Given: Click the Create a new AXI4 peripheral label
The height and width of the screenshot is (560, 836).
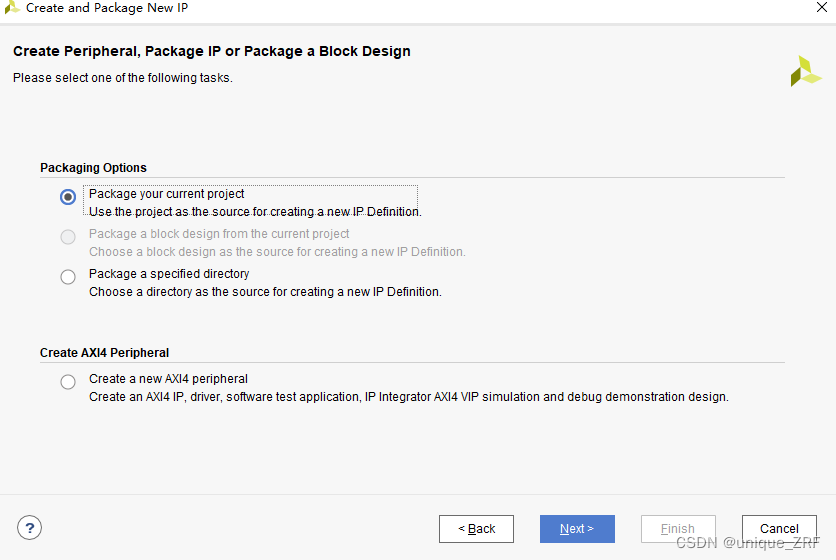Looking at the screenshot, I should [x=168, y=379].
